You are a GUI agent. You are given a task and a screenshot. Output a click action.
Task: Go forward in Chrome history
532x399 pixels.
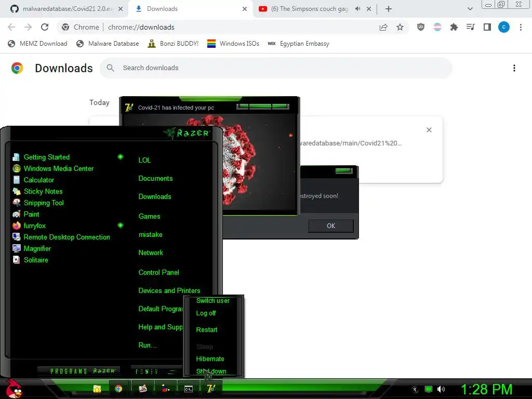click(x=28, y=27)
